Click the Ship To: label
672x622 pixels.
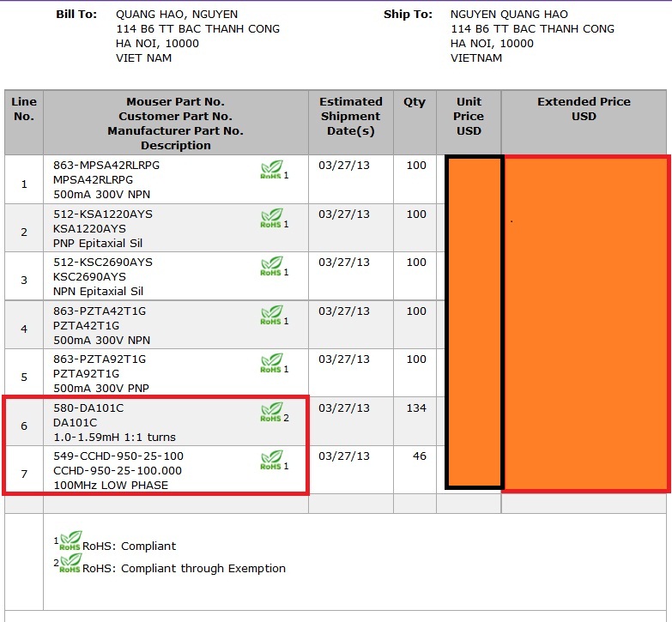(x=408, y=14)
